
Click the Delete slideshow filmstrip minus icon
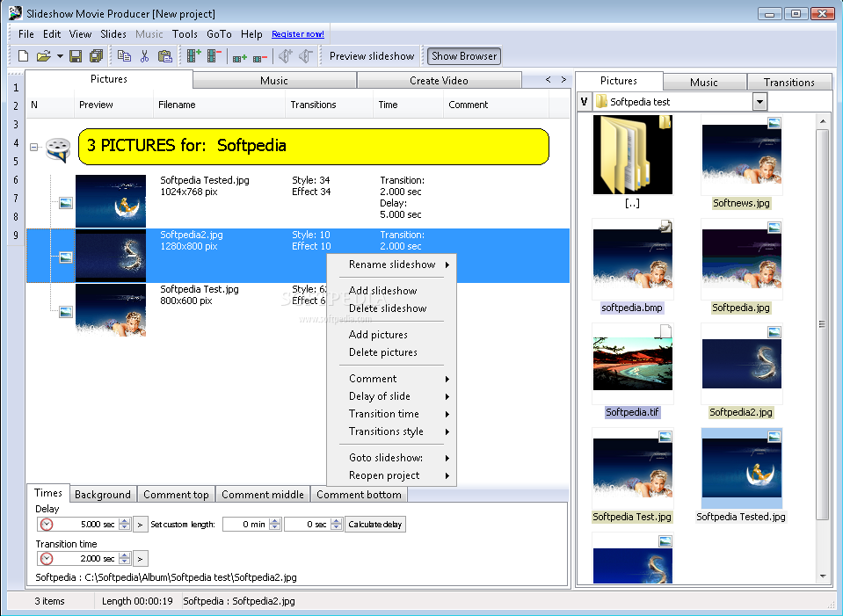[x=214, y=55]
